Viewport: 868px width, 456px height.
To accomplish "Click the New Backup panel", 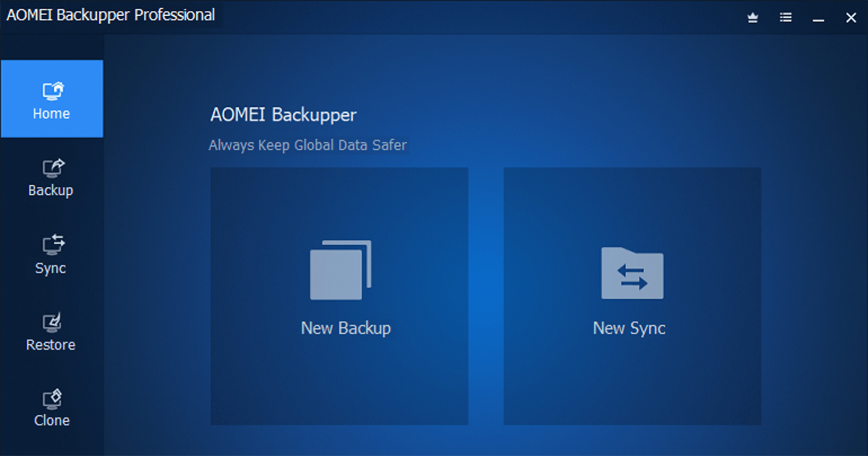I will (339, 295).
